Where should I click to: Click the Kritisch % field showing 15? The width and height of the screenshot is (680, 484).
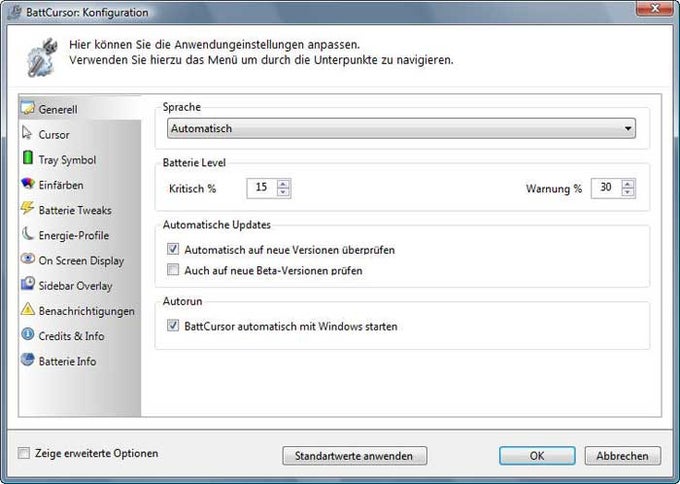click(x=262, y=188)
